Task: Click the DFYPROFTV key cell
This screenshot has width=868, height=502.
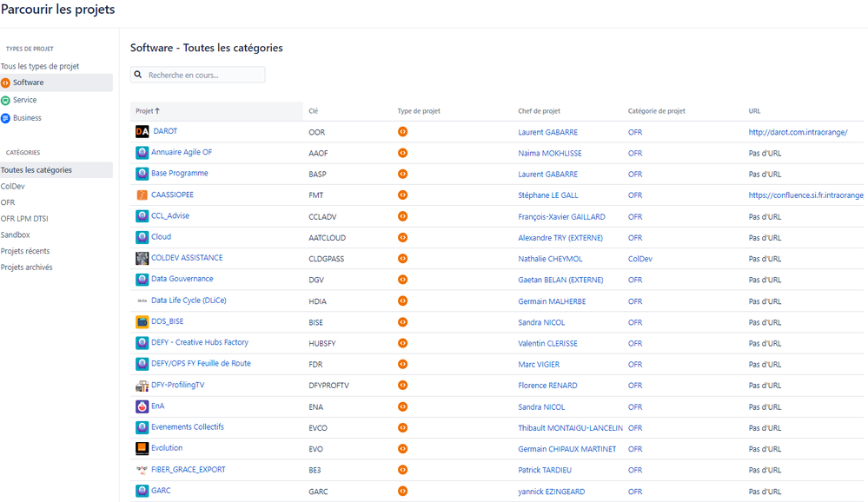Action: tap(328, 386)
